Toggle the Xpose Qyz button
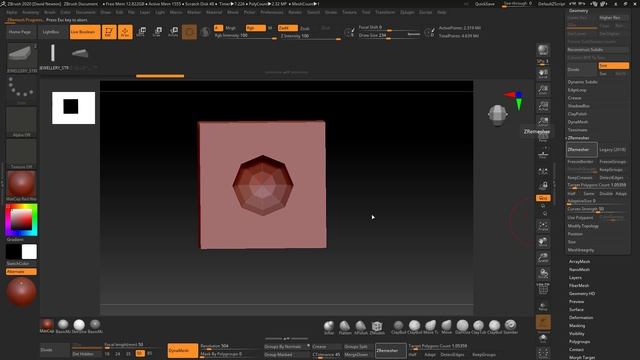Image resolution: width=640 pixels, height=360 pixels. (x=543, y=198)
